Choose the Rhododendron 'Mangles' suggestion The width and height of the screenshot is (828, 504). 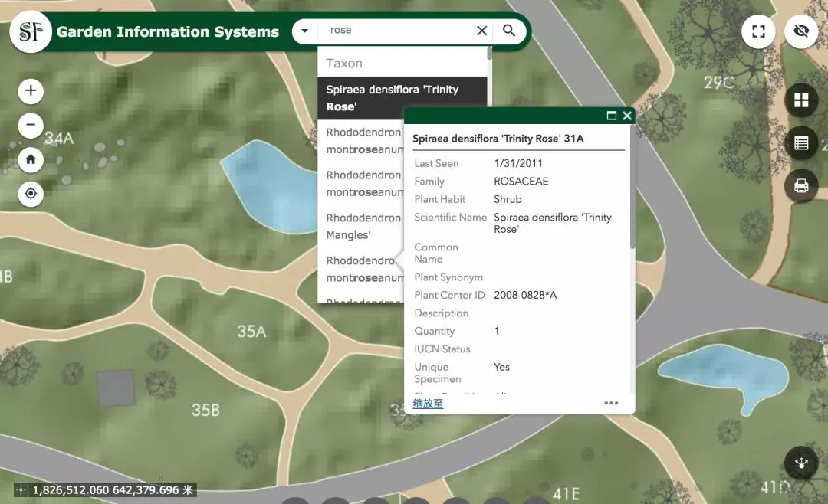click(x=360, y=227)
